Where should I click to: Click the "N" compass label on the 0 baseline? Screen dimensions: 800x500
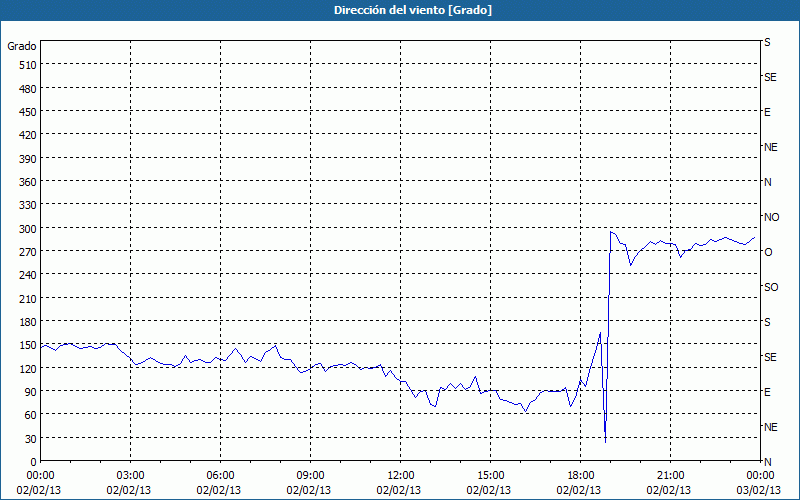coord(767,462)
